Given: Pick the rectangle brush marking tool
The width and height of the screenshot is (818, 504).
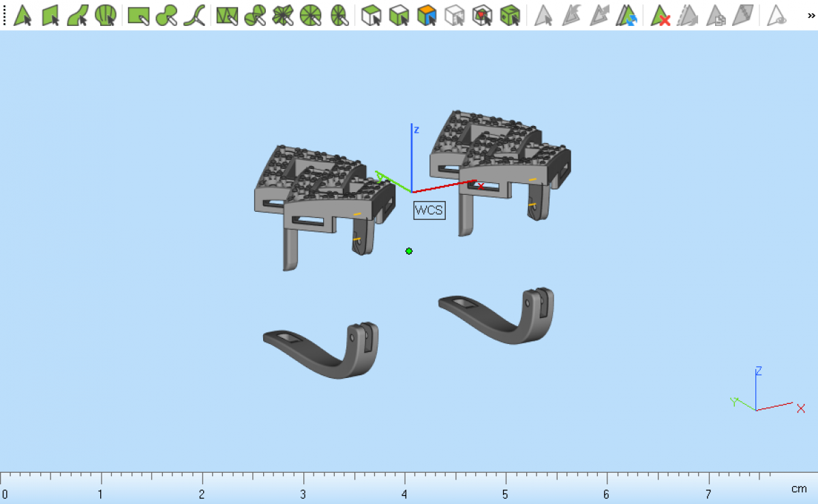Looking at the screenshot, I should click(x=138, y=15).
